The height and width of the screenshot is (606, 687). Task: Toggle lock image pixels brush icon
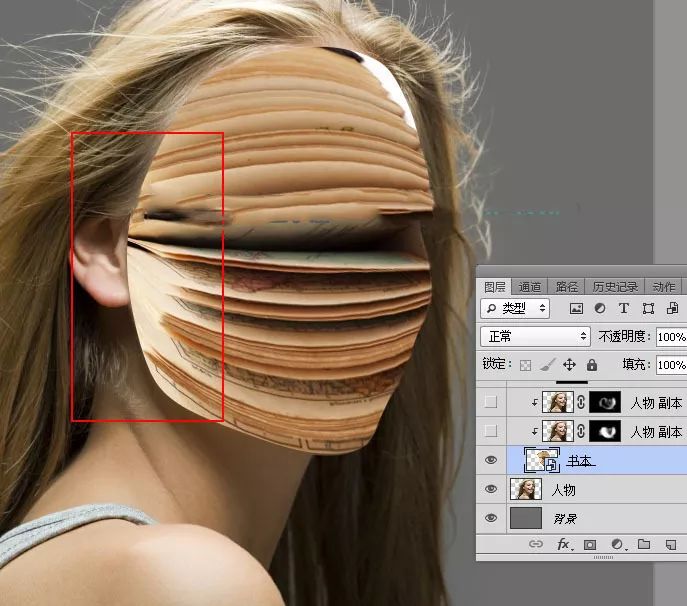(x=547, y=365)
